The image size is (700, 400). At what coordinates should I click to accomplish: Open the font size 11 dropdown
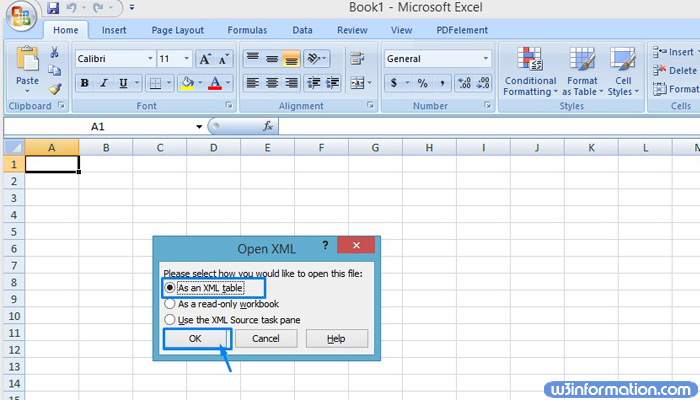tap(187, 59)
